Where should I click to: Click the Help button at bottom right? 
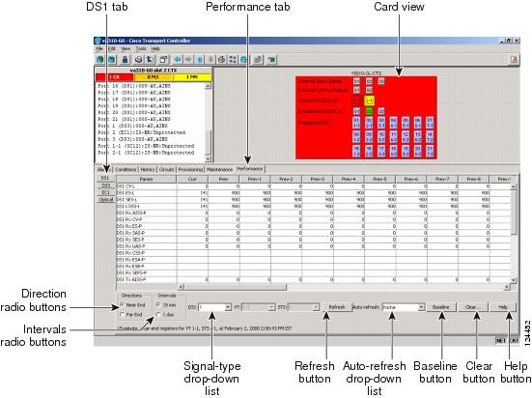point(503,307)
